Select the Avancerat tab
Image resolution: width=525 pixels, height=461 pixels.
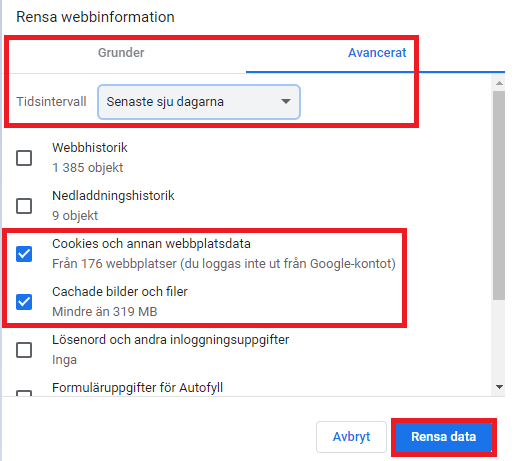pos(377,53)
